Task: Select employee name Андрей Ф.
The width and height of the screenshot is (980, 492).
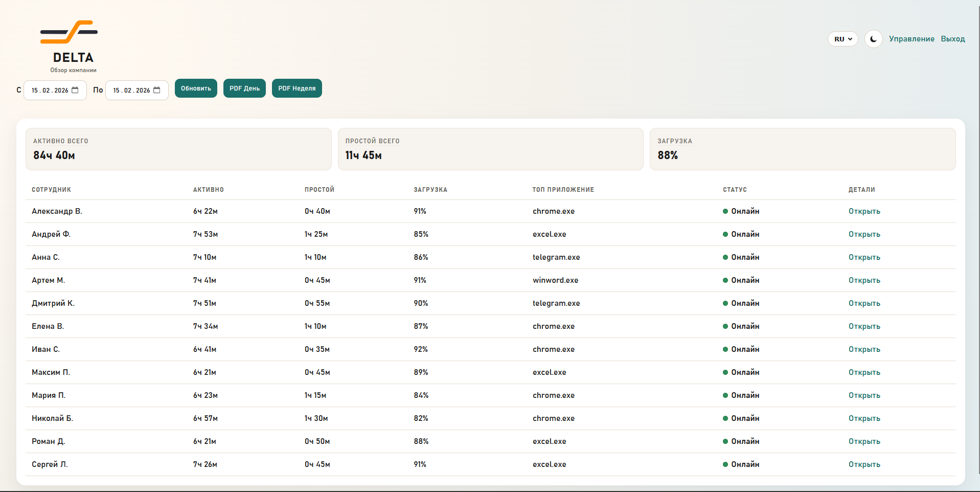Action: 51,234
